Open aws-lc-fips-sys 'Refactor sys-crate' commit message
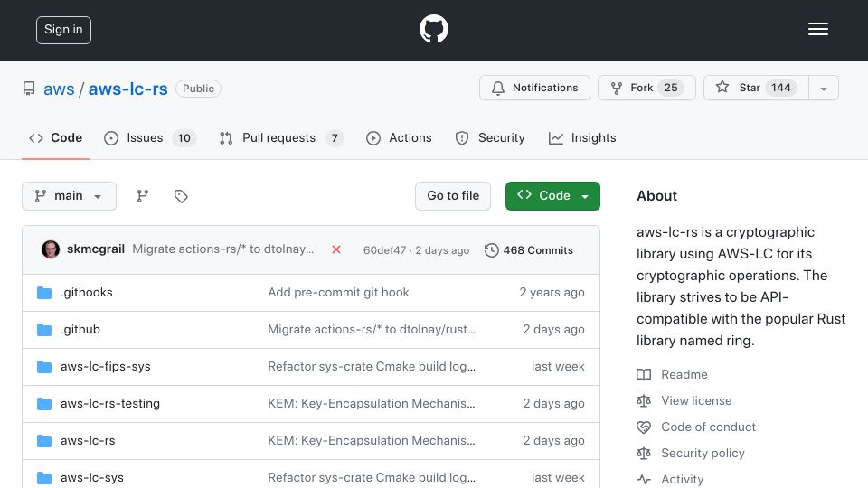 pyautogui.click(x=372, y=366)
